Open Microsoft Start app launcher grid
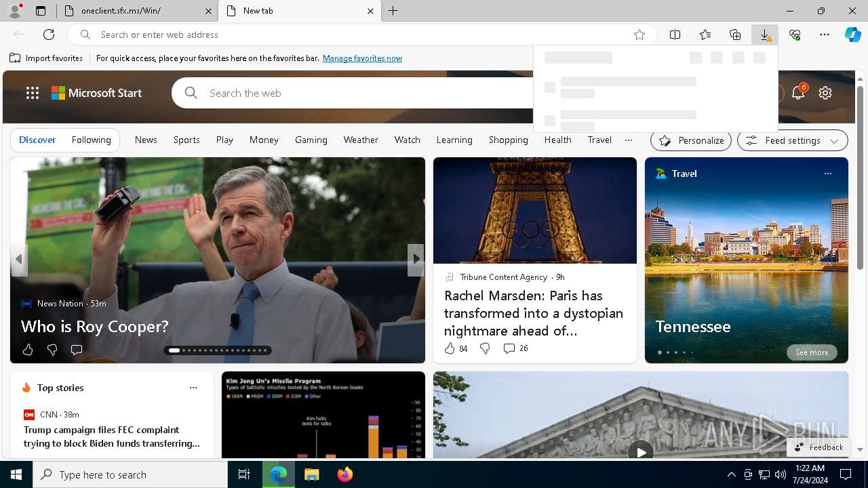Viewport: 868px width, 488px height. click(33, 93)
